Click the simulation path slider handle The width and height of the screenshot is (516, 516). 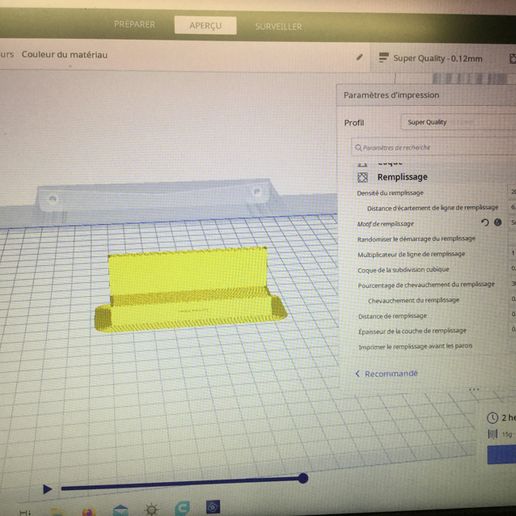[x=303, y=478]
